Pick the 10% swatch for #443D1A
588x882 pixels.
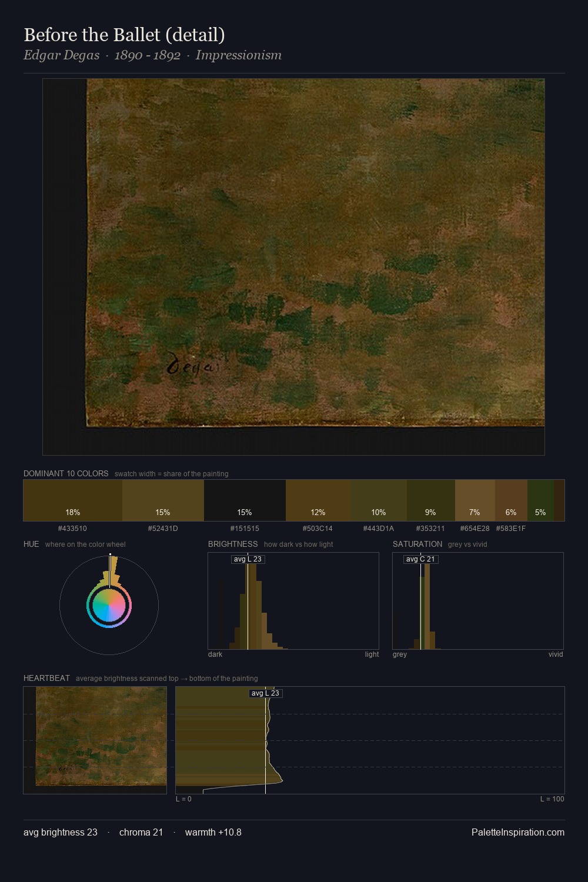379,500
